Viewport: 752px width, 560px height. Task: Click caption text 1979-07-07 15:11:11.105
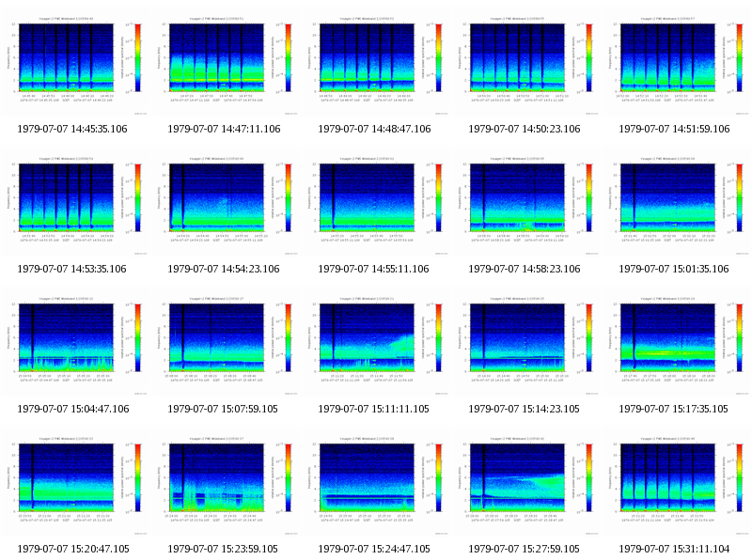pyautogui.click(x=373, y=409)
